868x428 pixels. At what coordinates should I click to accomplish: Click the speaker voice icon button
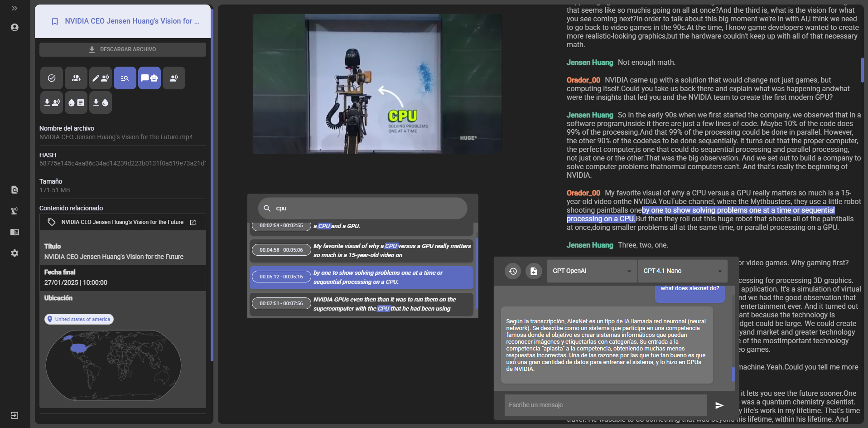(x=174, y=78)
